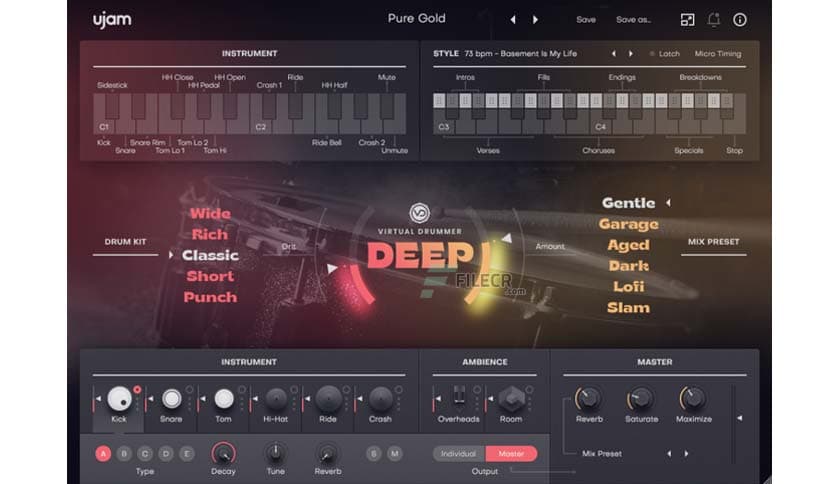Mute the selected instrument with M
The width and height of the screenshot is (836, 484).
(x=395, y=454)
